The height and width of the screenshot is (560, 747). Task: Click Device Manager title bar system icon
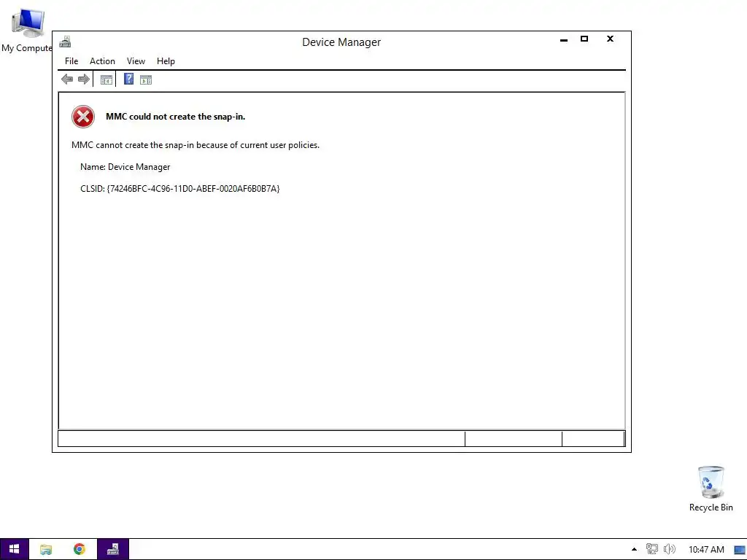[x=65, y=42]
